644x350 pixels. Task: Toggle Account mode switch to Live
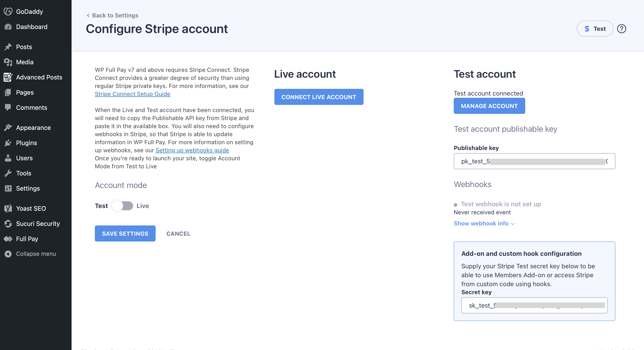(123, 206)
